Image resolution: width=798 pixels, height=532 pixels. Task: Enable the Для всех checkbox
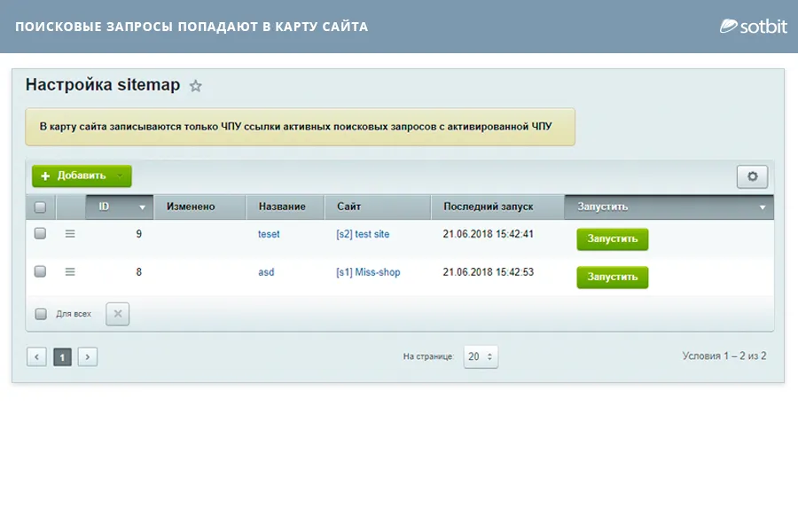(x=41, y=314)
